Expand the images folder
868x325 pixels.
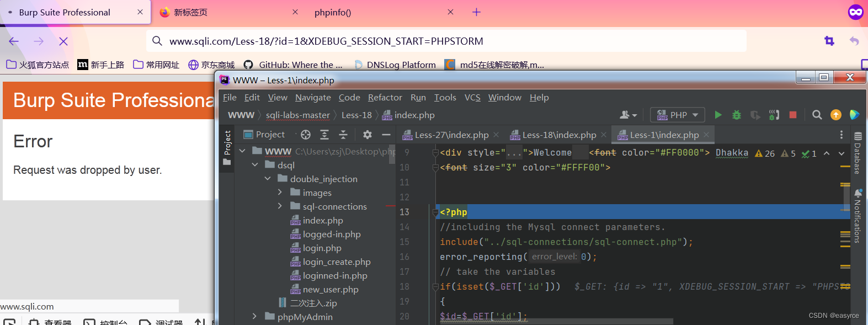(x=280, y=193)
